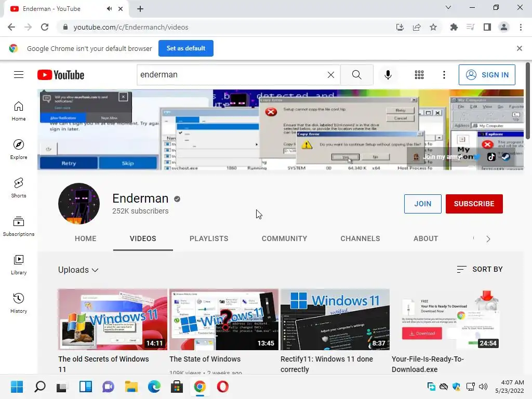Open Chrome's three-dot menu

tap(521, 27)
